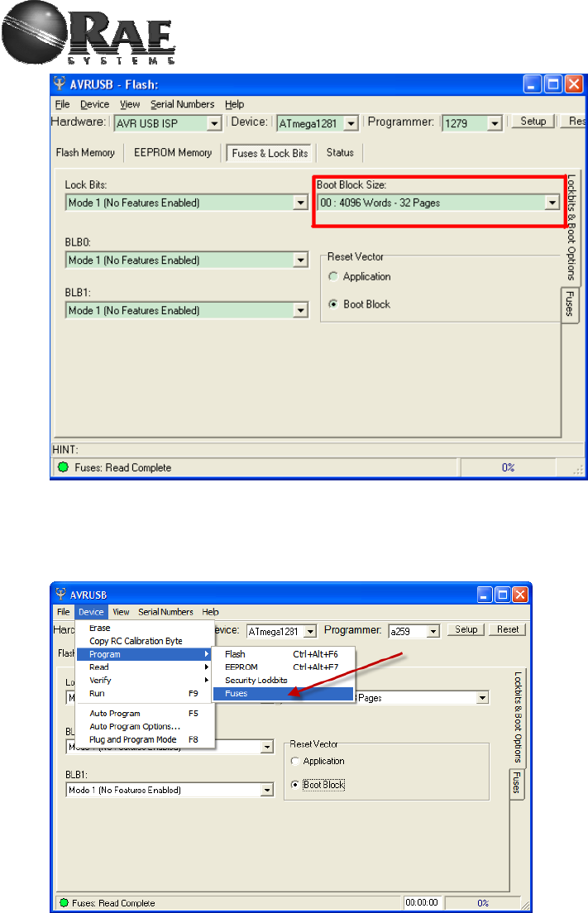Switch to Fuses & Lock Bits tab
588x913 pixels.
point(270,153)
